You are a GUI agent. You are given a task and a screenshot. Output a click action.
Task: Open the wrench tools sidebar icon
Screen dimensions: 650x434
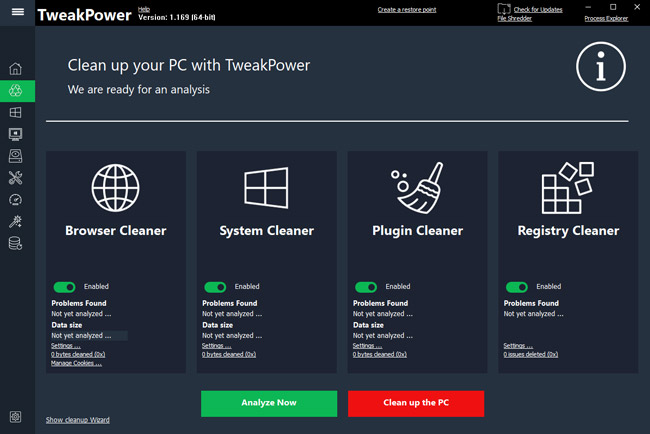[16, 178]
